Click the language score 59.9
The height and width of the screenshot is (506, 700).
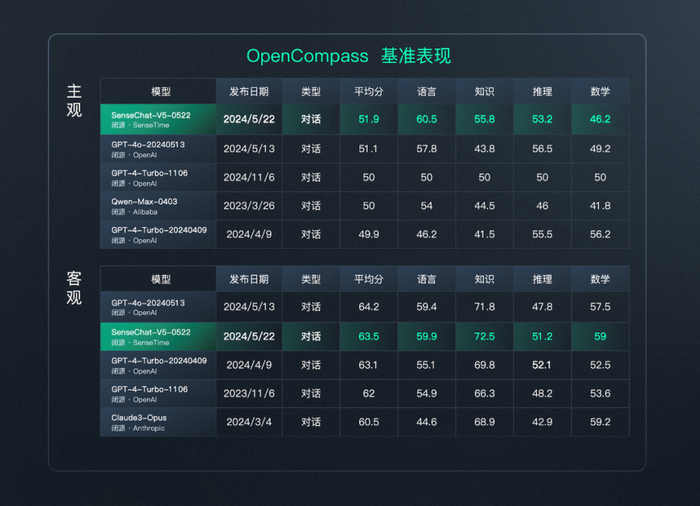[427, 336]
